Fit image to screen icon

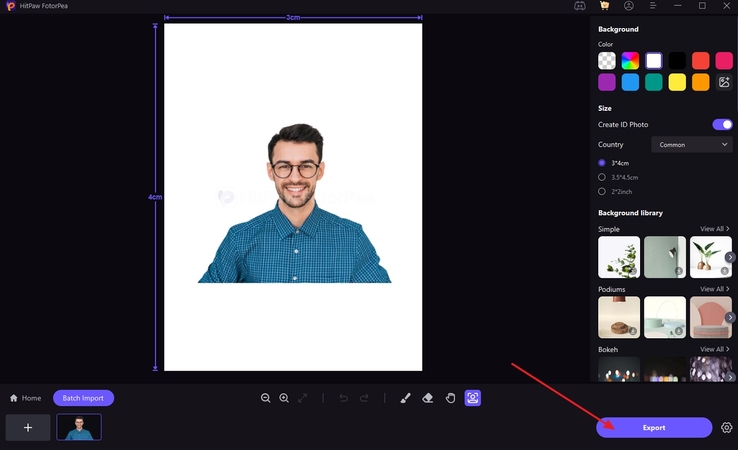[302, 398]
